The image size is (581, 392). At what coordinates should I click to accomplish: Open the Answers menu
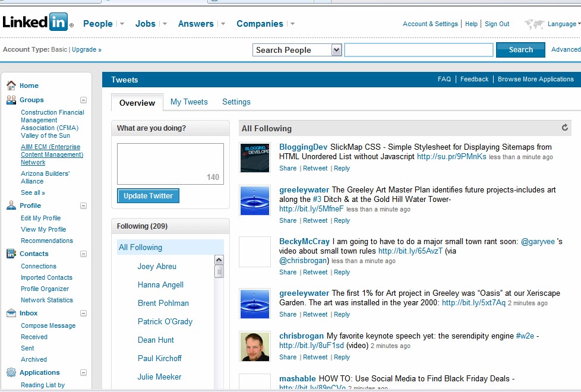(195, 24)
